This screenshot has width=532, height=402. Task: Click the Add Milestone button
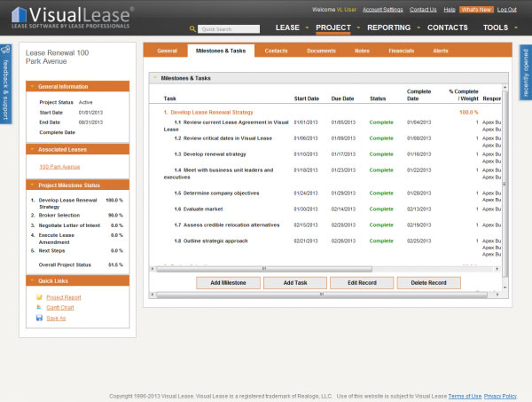click(x=228, y=283)
